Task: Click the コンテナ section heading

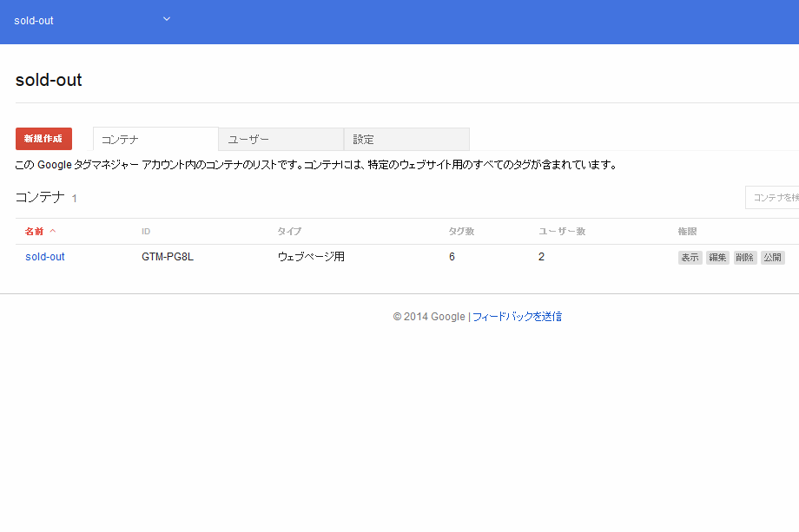Action: coord(40,197)
